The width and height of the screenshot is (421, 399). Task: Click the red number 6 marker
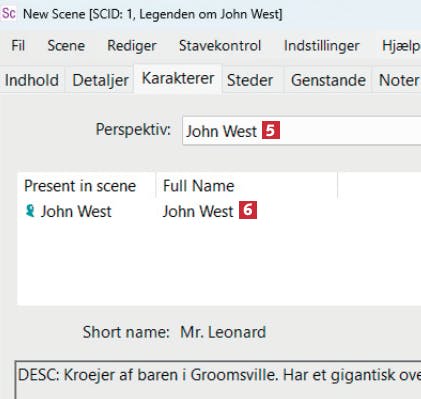(x=248, y=210)
